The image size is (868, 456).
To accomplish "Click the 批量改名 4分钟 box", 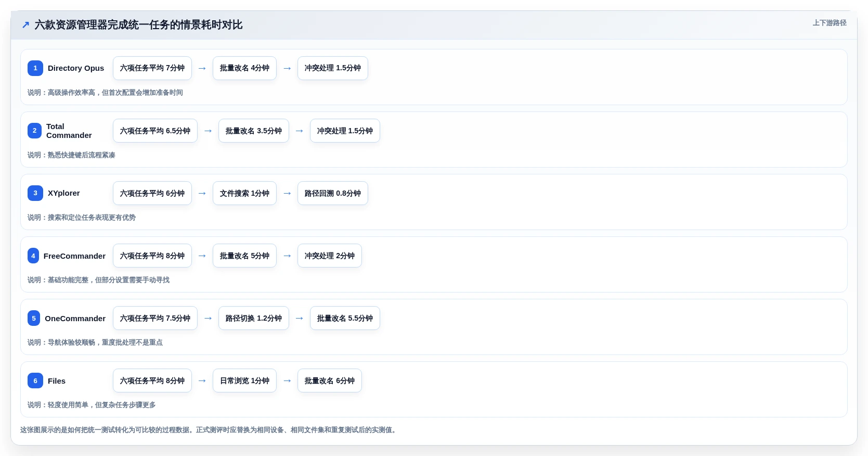I will (x=244, y=68).
